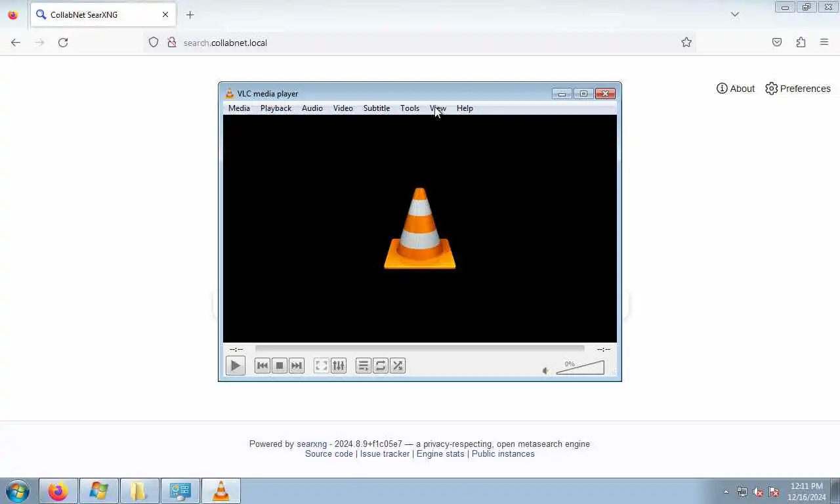Click the Windows flag taskbar icon
840x504 pixels.
click(x=99, y=491)
